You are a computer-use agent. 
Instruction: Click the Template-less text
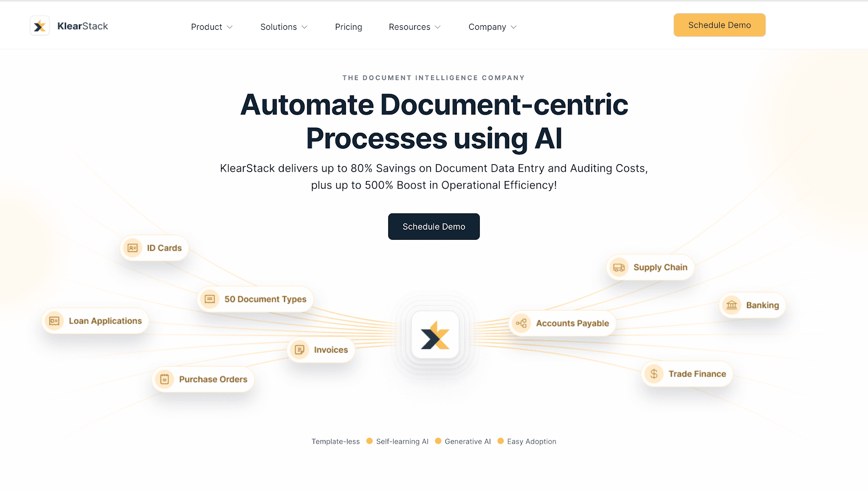click(x=335, y=441)
